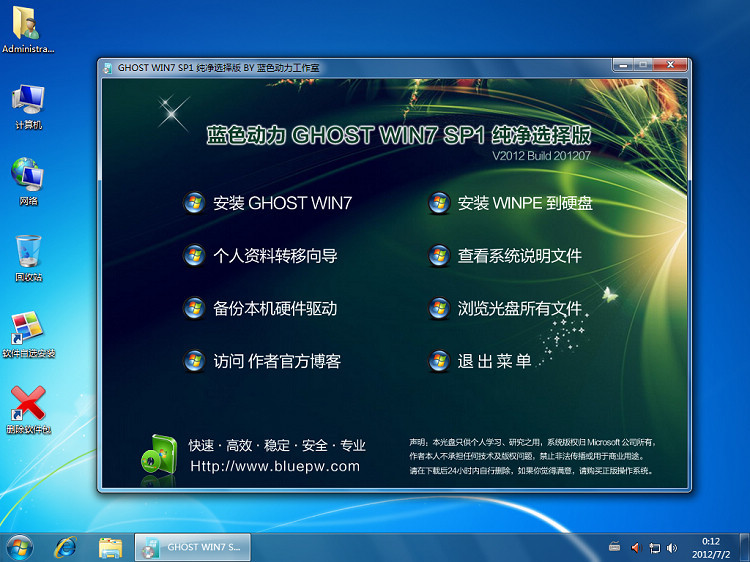Launch Internet Explorer from taskbar
Screen dimensions: 750x562
tap(66, 547)
